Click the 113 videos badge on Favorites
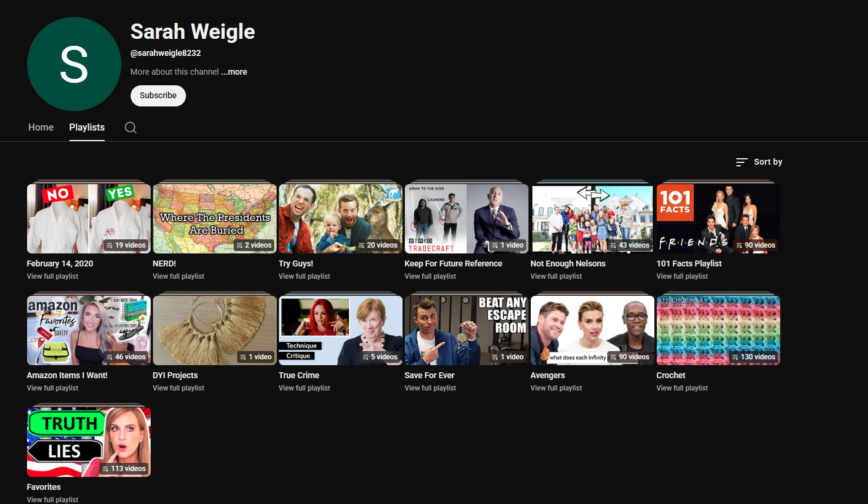This screenshot has width=868, height=504. pyautogui.click(x=124, y=469)
